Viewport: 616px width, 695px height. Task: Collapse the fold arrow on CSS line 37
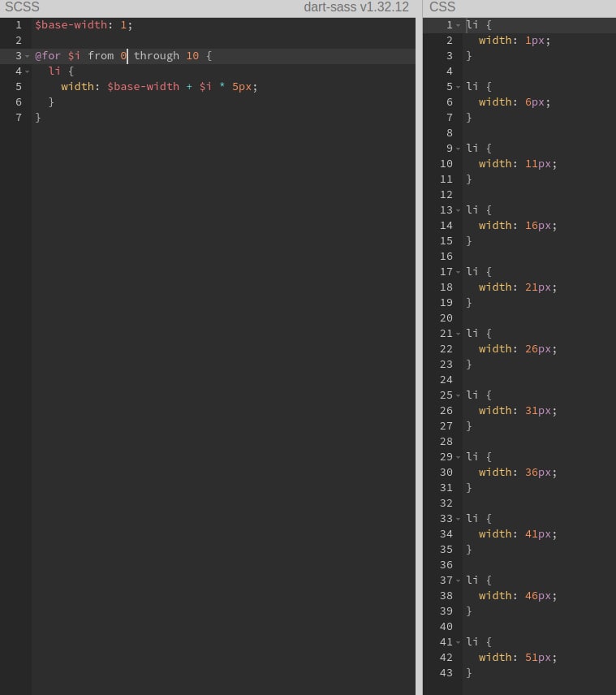459,581
